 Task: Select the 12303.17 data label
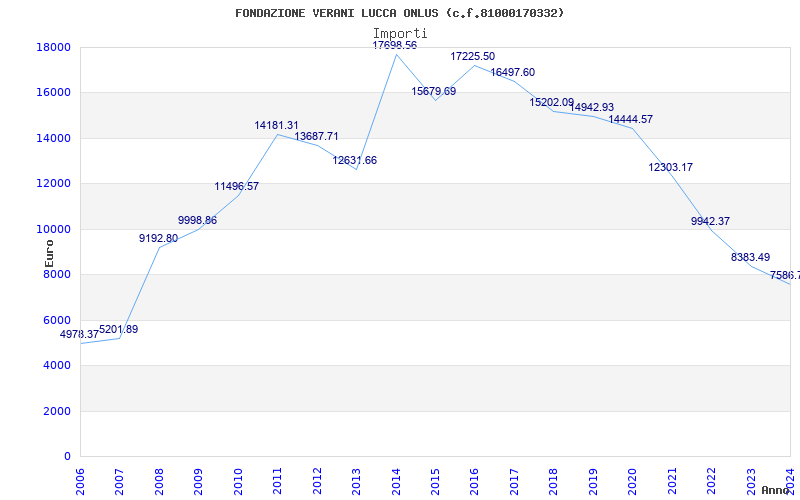(670, 167)
